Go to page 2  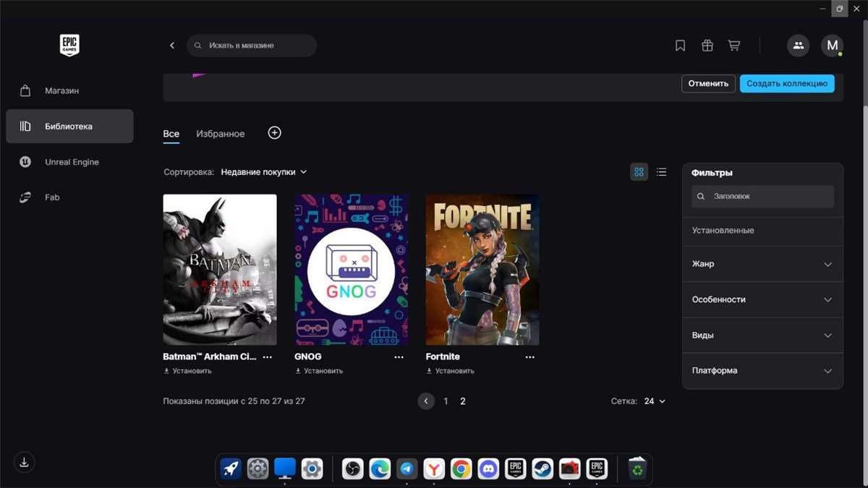(463, 401)
